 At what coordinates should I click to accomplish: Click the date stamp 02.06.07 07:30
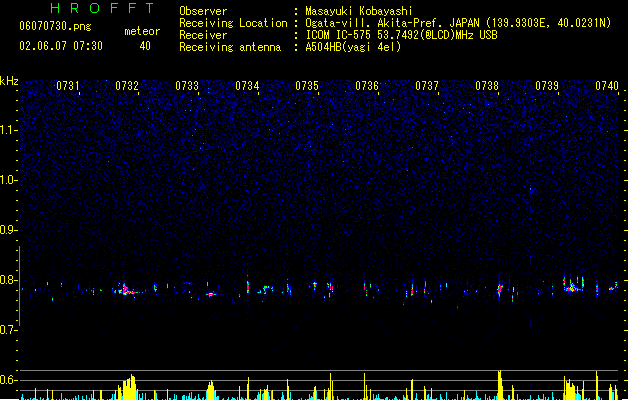coord(61,46)
